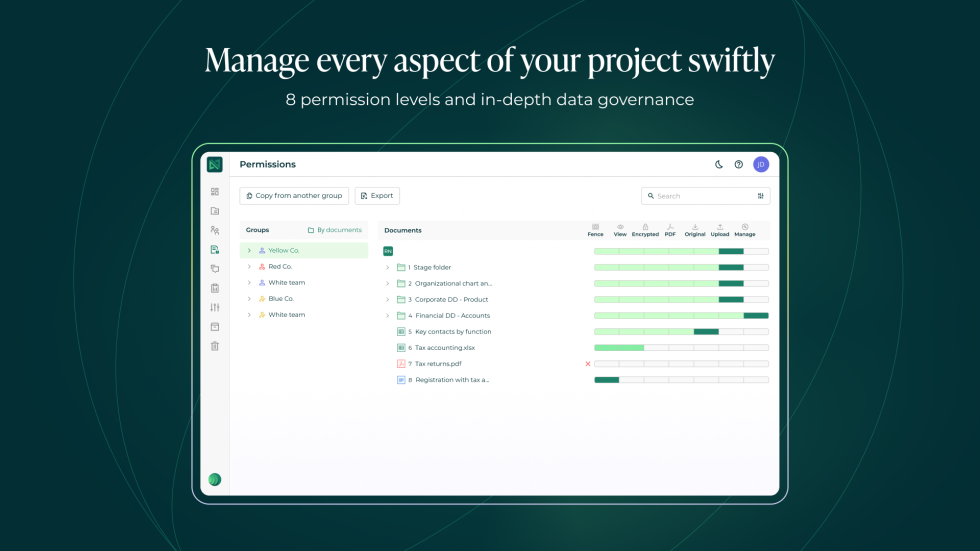Open the trash icon in sidebar
Screen dimensions: 980x551
point(214,346)
